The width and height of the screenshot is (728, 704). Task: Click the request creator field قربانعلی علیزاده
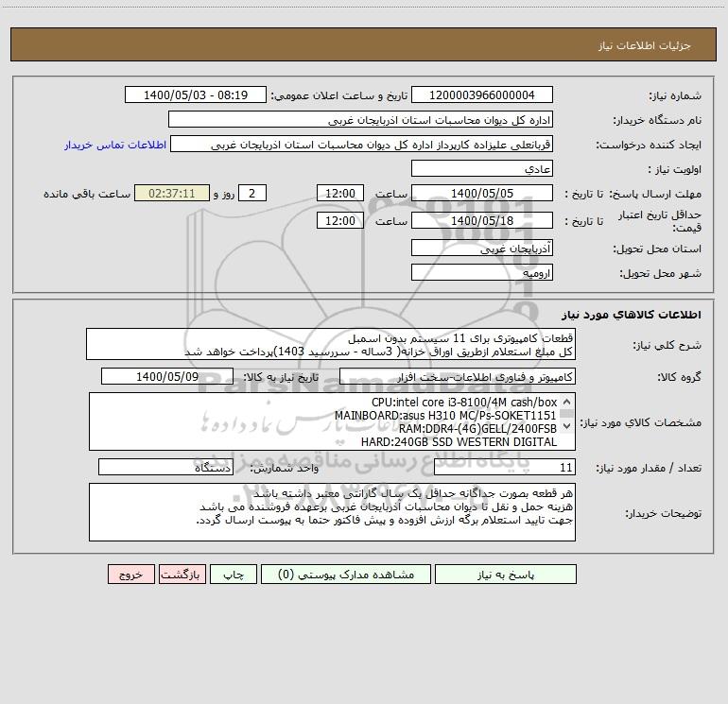point(362,145)
